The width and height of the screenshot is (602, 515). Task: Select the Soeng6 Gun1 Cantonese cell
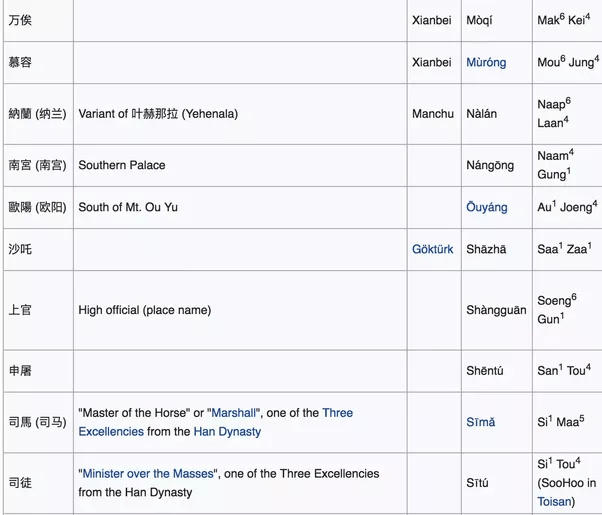[567, 310]
